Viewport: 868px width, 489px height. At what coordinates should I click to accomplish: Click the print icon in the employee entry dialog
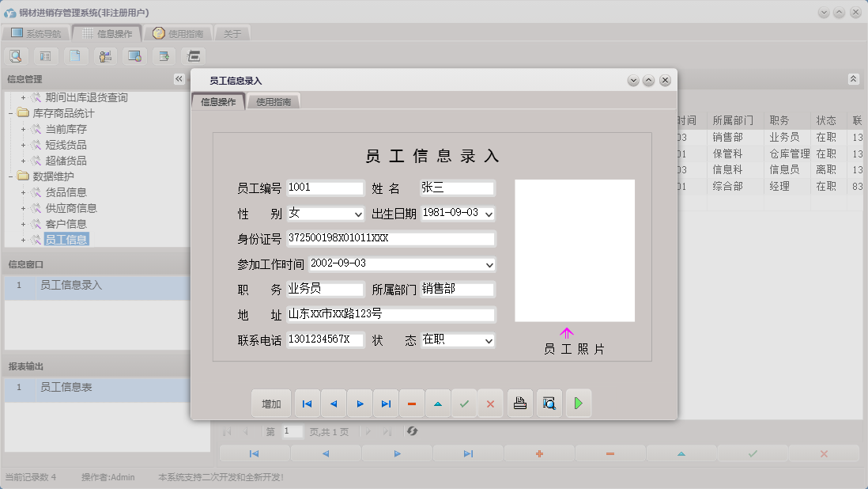click(519, 404)
